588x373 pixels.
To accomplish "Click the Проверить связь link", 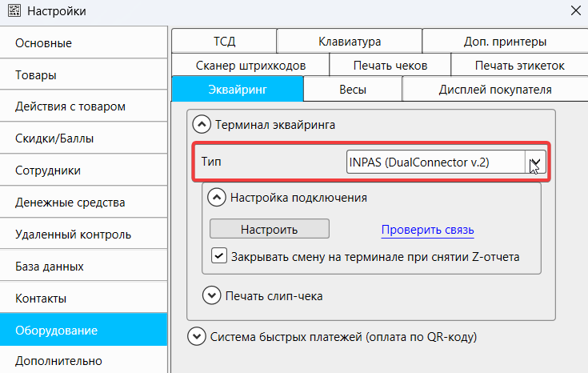I will pyautogui.click(x=427, y=230).
